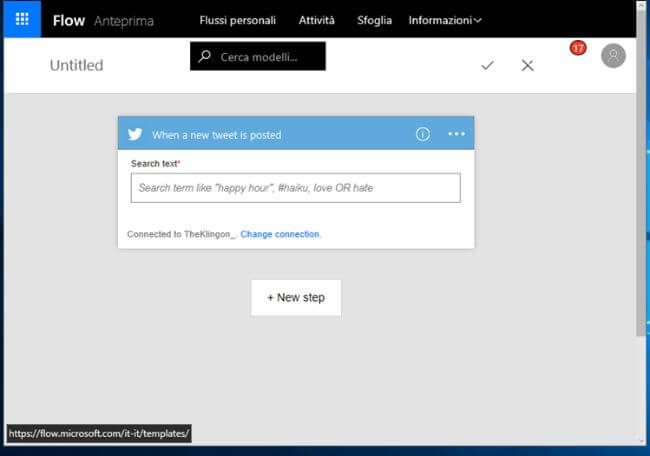Expand the Informazioni dropdown menu

click(x=445, y=20)
